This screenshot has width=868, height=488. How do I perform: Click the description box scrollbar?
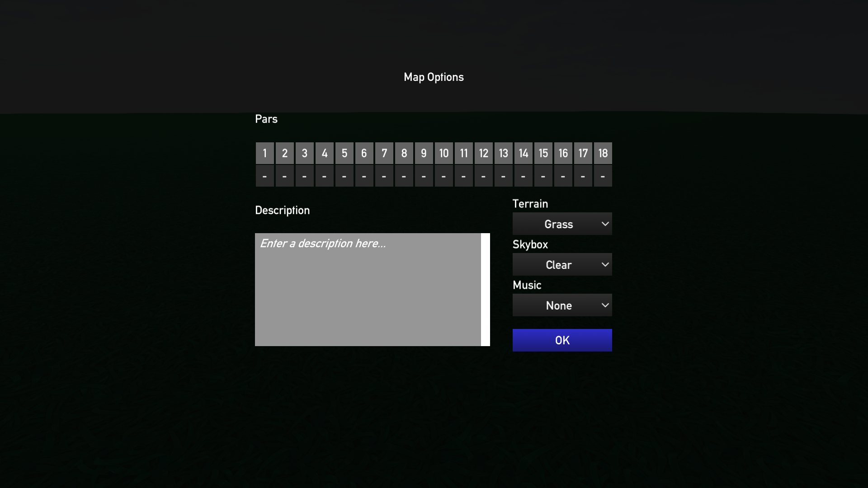[x=486, y=290]
